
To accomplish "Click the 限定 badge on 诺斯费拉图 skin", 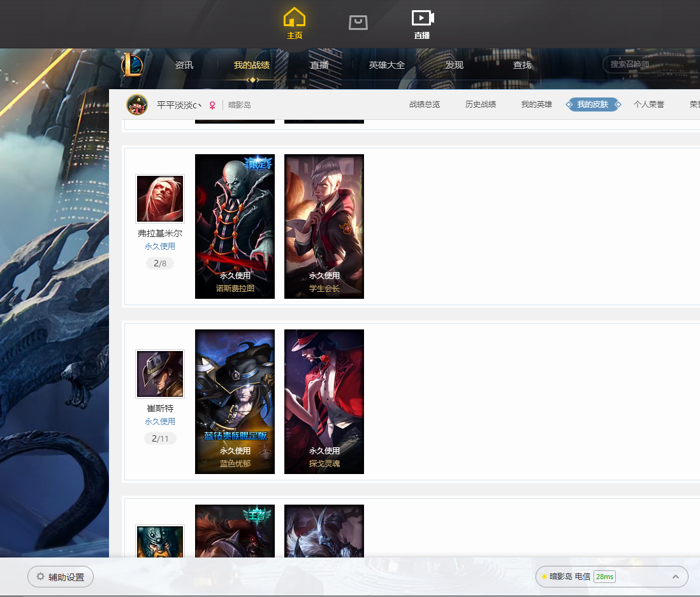I will click(258, 164).
